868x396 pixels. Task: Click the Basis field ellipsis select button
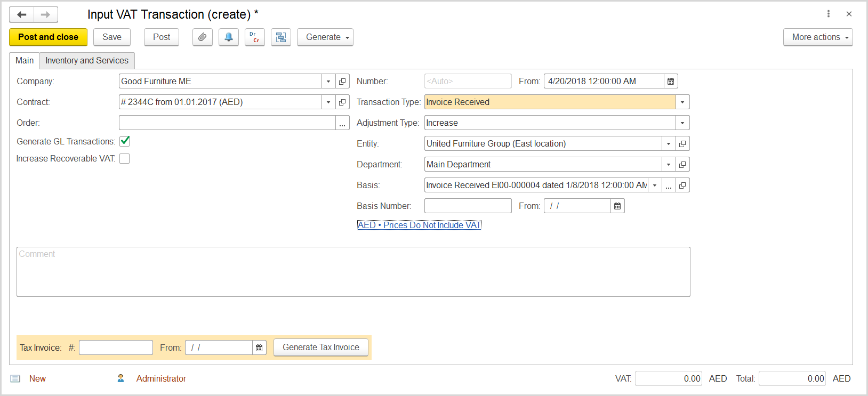click(x=669, y=185)
